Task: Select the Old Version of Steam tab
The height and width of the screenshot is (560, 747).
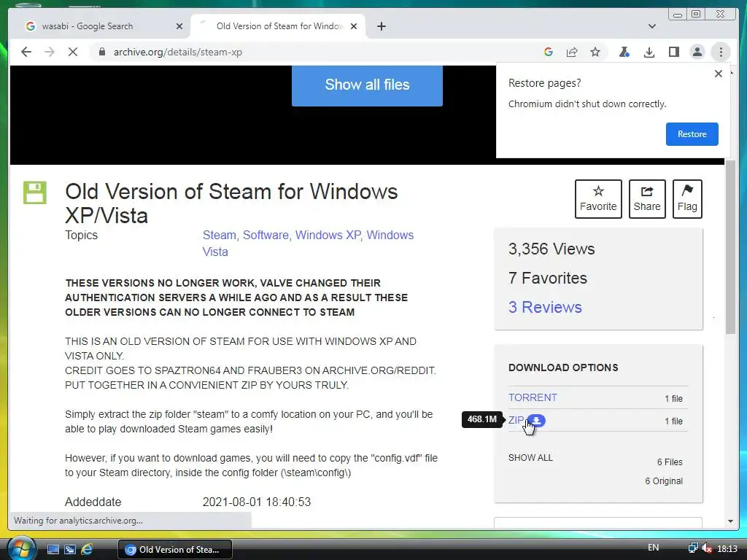Action: tap(279, 26)
